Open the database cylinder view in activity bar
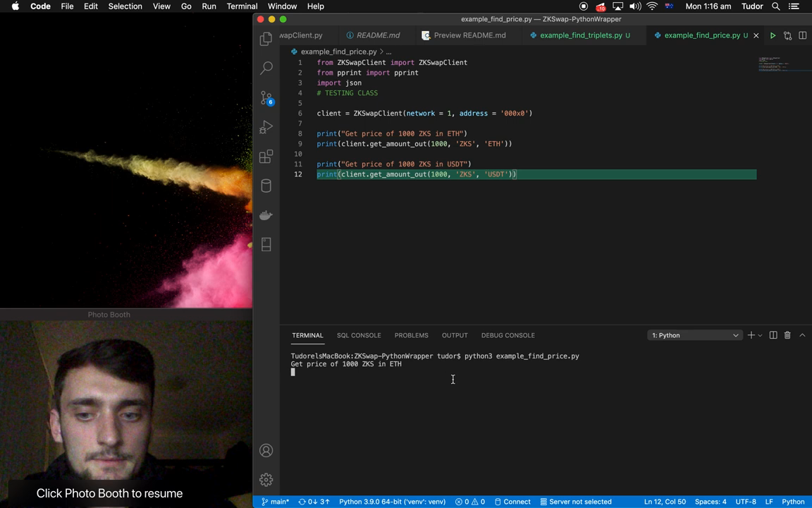 point(266,186)
